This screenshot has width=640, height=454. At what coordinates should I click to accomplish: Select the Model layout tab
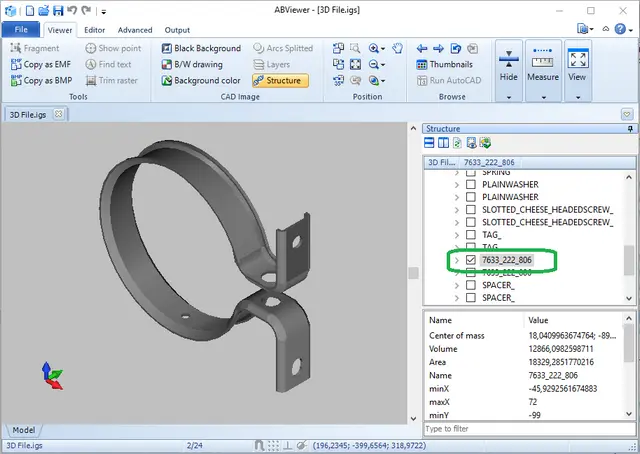tap(24, 430)
